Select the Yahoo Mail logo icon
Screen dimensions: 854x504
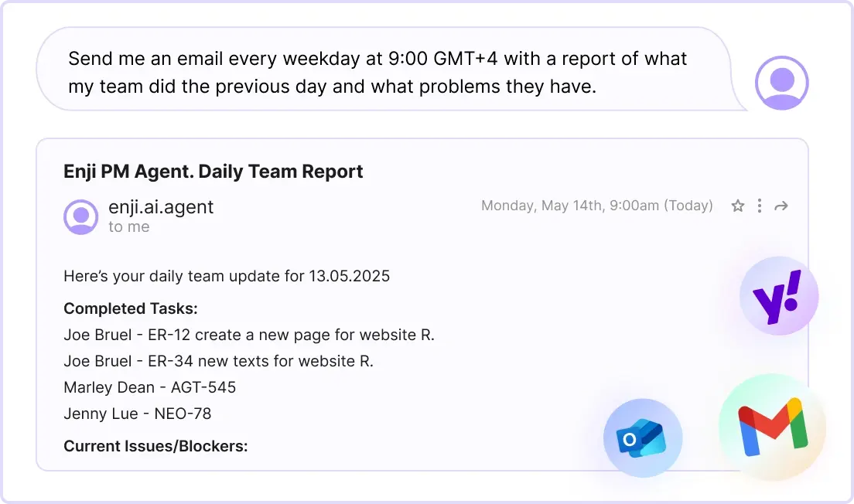[x=779, y=296]
